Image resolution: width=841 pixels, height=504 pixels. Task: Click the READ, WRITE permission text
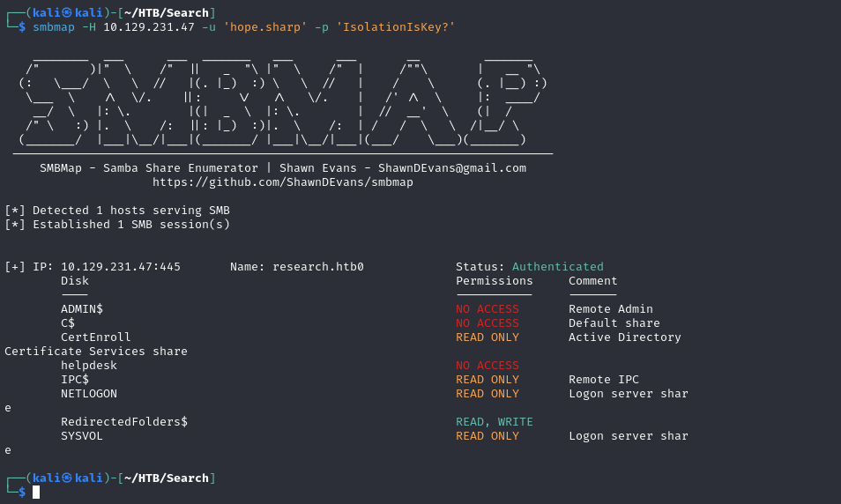pyautogui.click(x=495, y=421)
